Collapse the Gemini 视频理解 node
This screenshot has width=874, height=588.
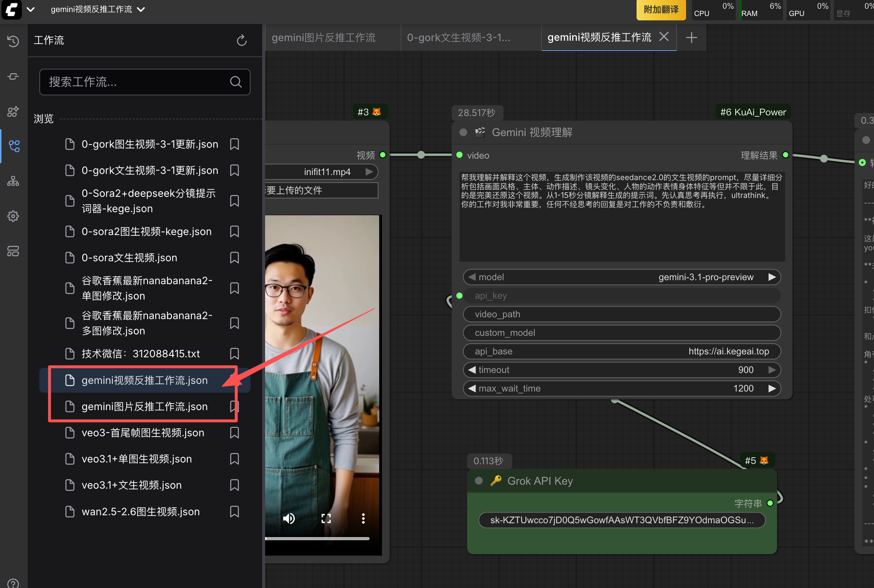point(463,132)
